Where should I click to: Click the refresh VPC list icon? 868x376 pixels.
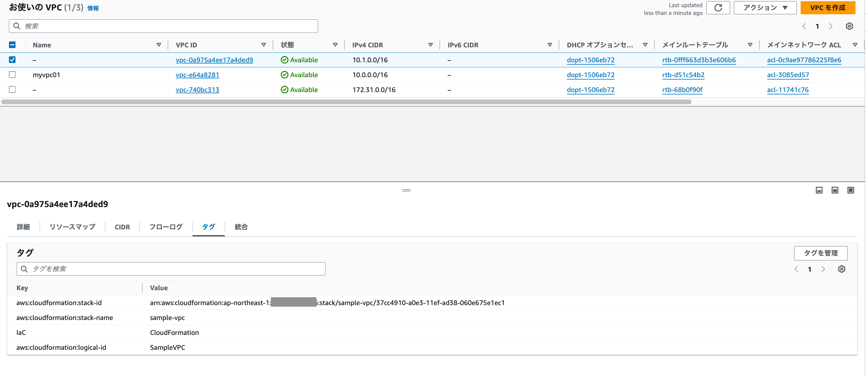tap(718, 8)
